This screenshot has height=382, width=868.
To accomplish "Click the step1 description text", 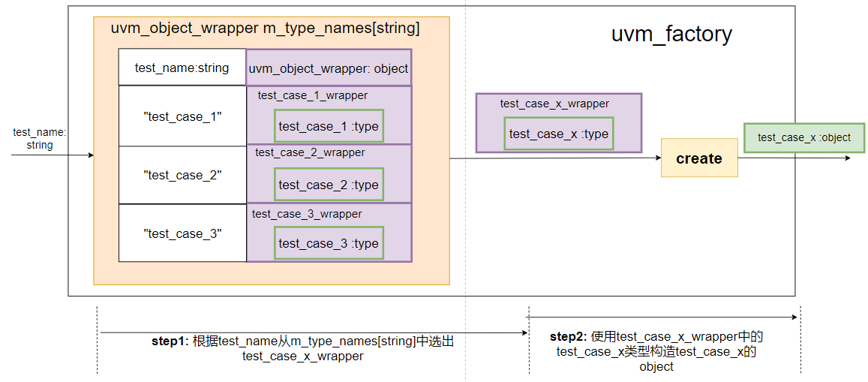I will (x=303, y=349).
